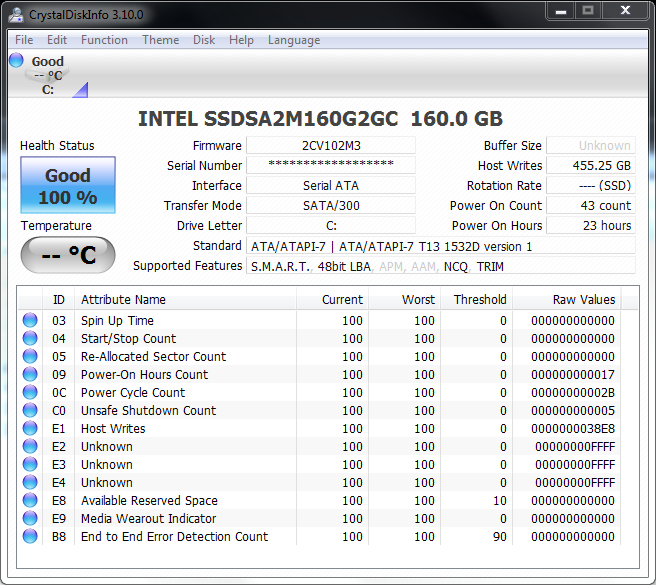
Task: Click the Standard field ATA/ATAPI-7 text
Action: (441, 246)
